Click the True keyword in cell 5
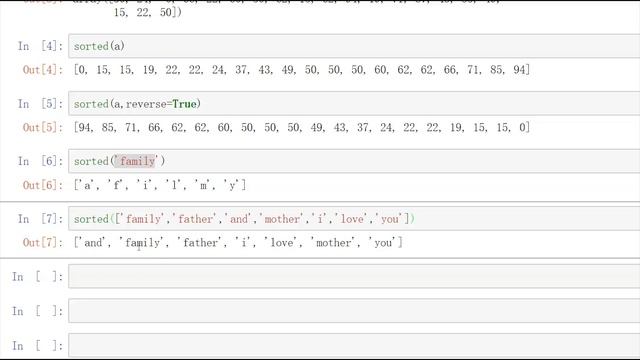 184,104
